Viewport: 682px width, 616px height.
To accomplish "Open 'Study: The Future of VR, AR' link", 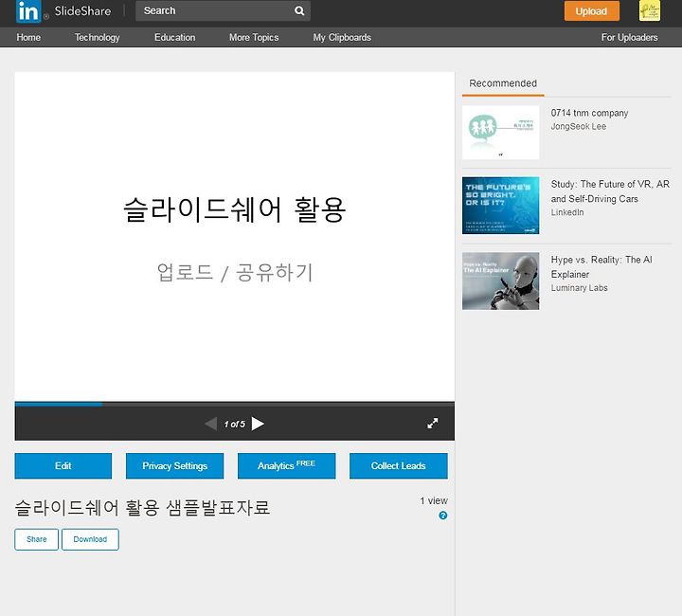I will tap(610, 191).
